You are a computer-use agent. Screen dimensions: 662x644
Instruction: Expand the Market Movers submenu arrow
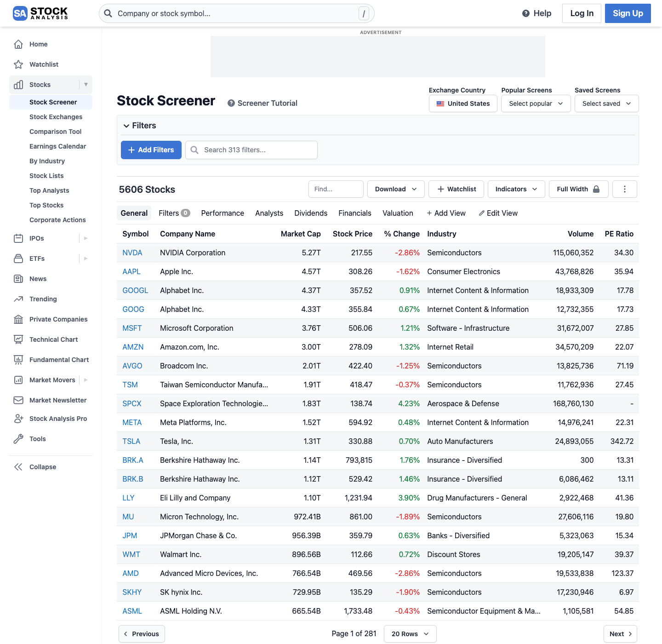(86, 380)
